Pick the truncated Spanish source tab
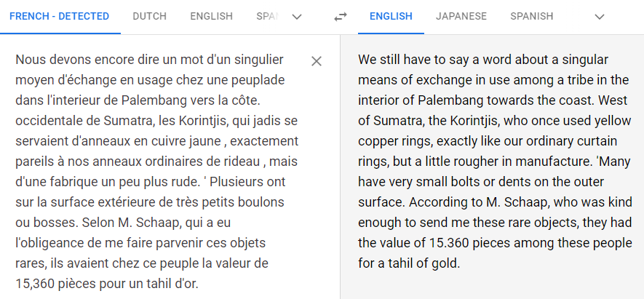Screen dimensions: 644x299 [x=267, y=16]
